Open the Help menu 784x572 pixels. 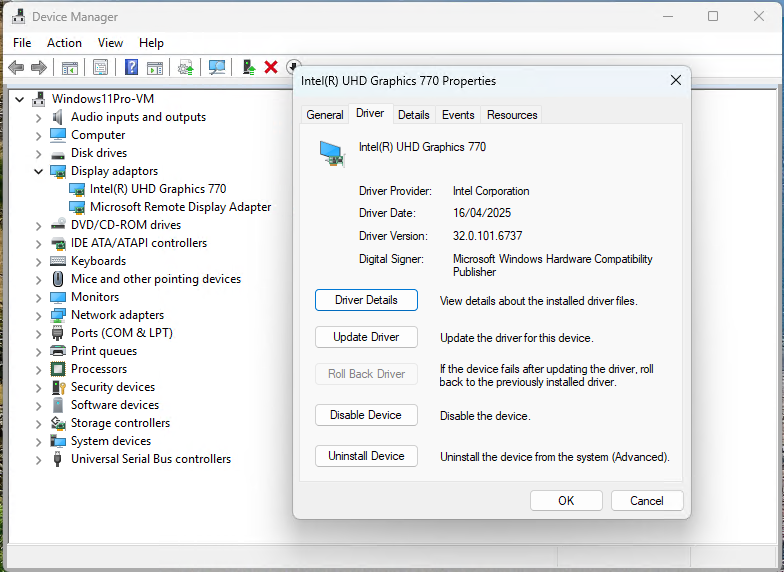coord(151,43)
